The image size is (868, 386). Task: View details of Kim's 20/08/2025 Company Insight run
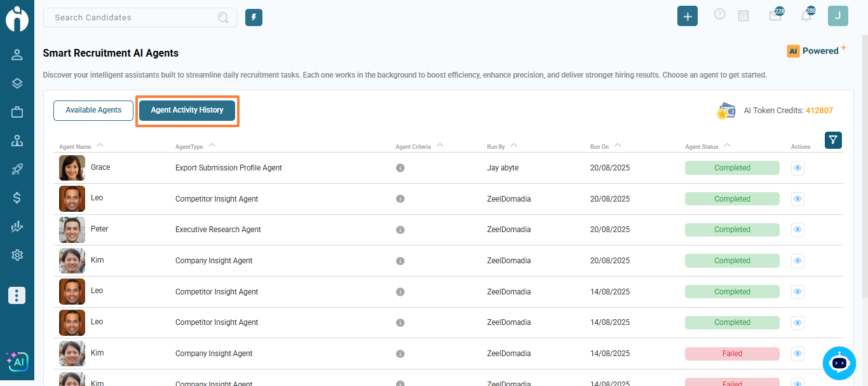point(798,261)
